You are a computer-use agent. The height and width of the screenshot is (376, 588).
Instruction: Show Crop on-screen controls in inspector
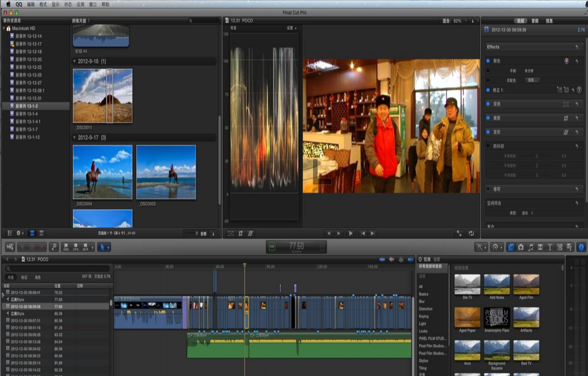[566, 118]
